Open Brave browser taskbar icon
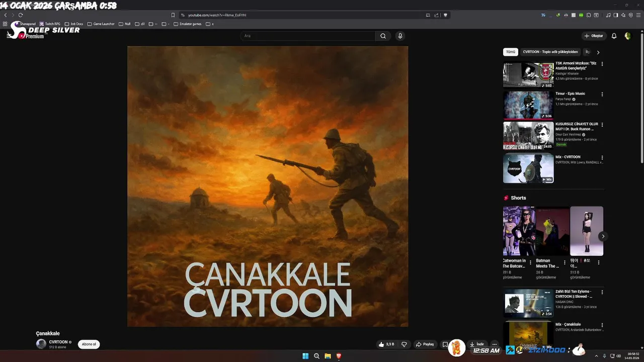Screen dimensions: 644x362 point(339,356)
